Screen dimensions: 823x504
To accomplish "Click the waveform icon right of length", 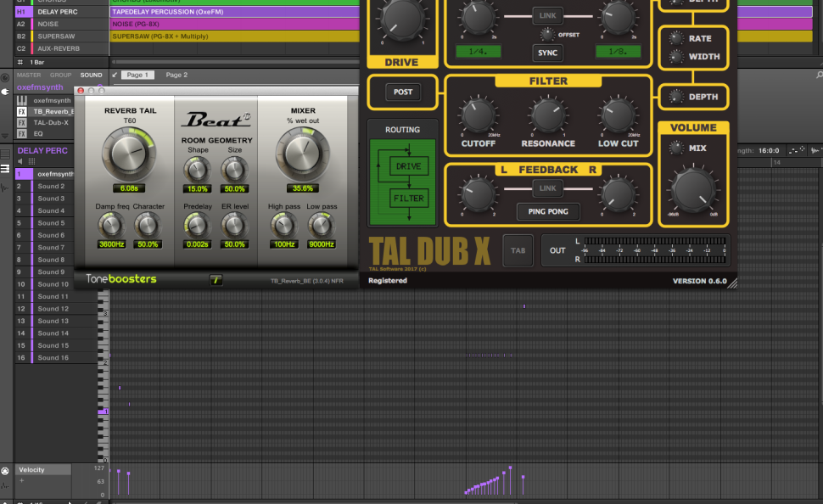I will pos(816,150).
